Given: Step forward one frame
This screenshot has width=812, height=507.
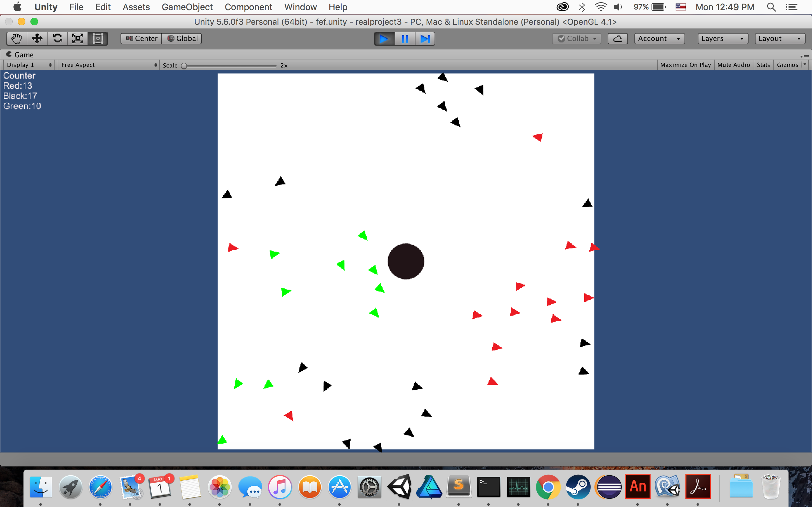Looking at the screenshot, I should [425, 39].
